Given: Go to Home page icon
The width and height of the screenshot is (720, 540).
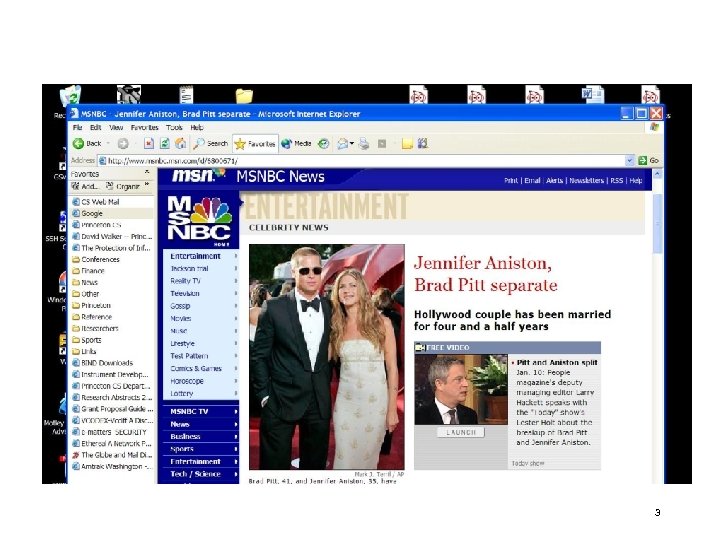Looking at the screenshot, I should (x=180, y=144).
